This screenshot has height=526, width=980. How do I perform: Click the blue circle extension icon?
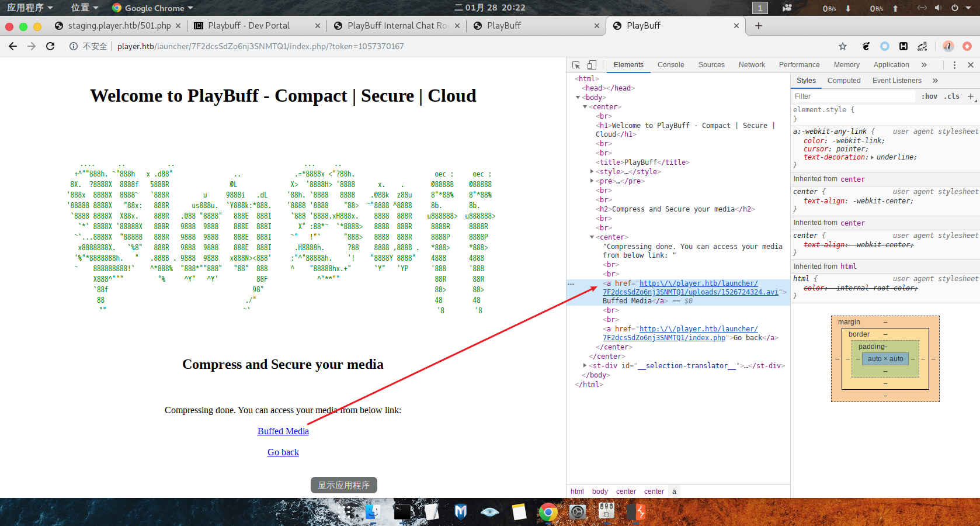tap(885, 46)
